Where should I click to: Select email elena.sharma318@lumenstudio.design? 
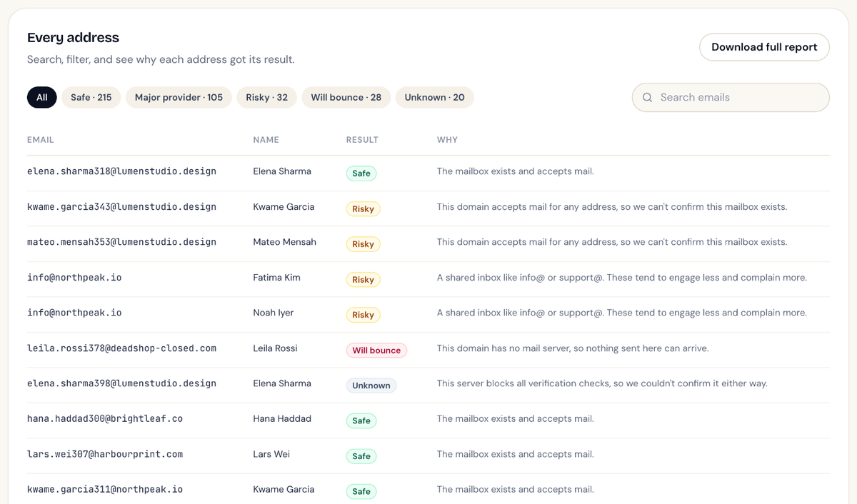point(121,171)
